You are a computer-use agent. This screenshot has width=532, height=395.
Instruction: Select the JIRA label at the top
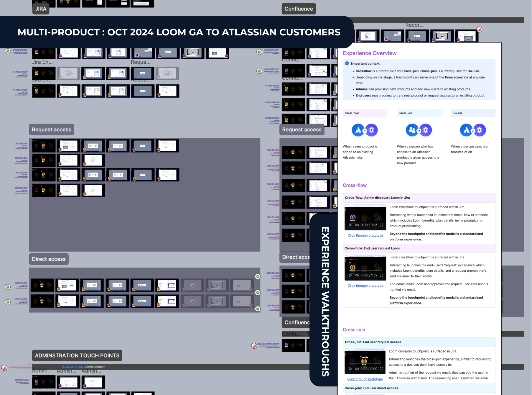(41, 9)
